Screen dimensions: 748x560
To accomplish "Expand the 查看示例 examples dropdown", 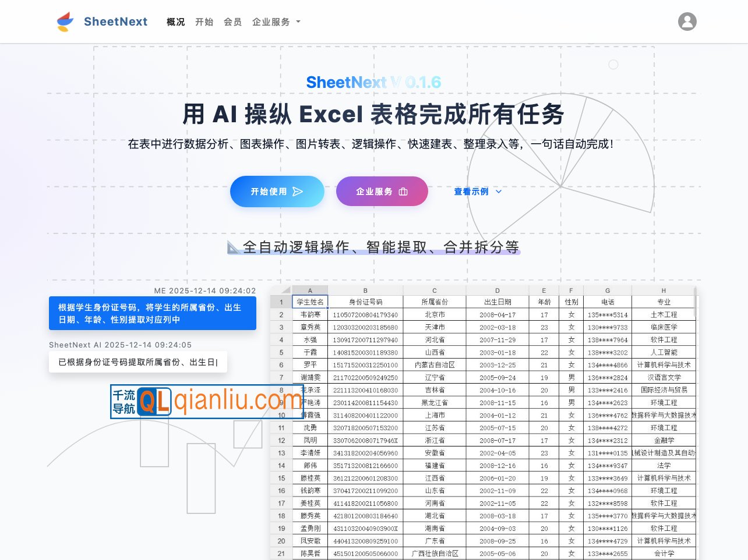I will point(478,191).
